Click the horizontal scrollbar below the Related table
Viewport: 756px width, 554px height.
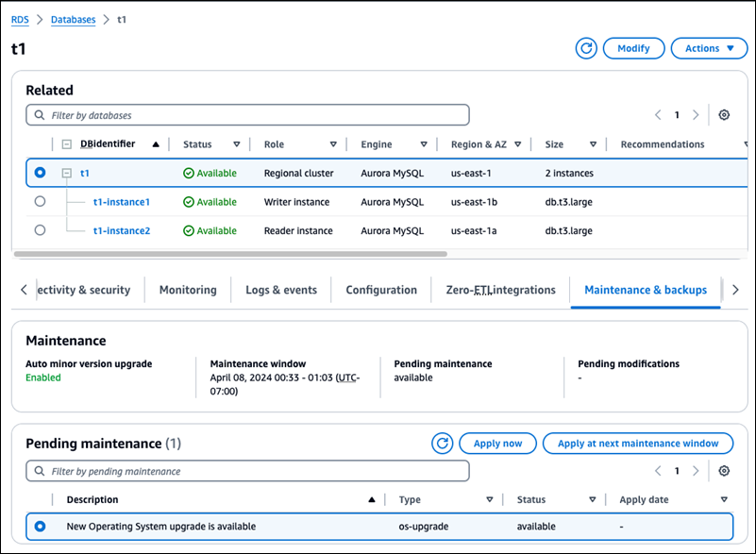(236, 252)
